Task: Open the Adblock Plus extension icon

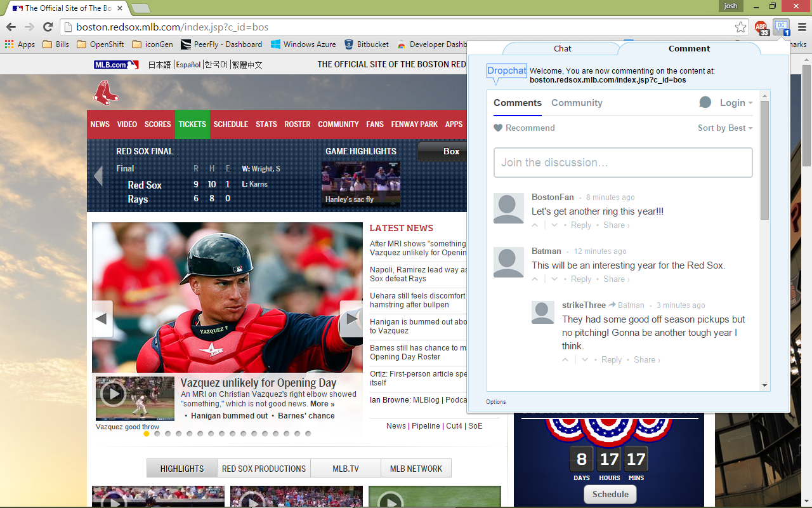Action: pyautogui.click(x=761, y=27)
